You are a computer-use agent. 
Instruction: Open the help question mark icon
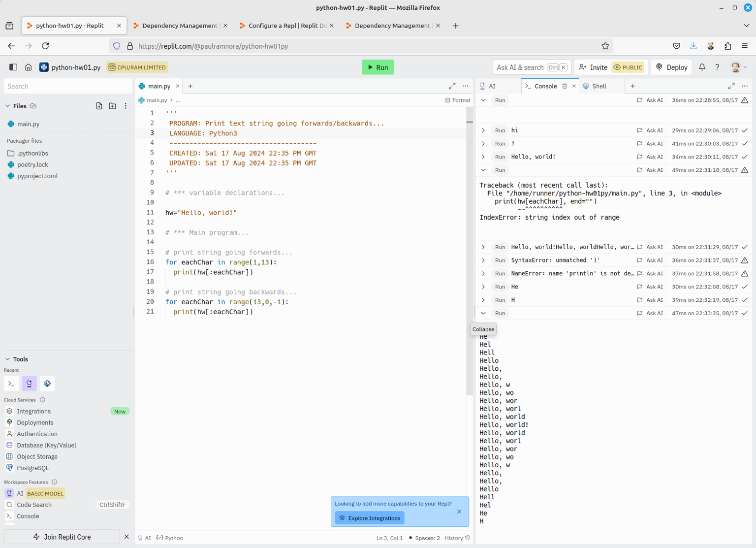717,67
